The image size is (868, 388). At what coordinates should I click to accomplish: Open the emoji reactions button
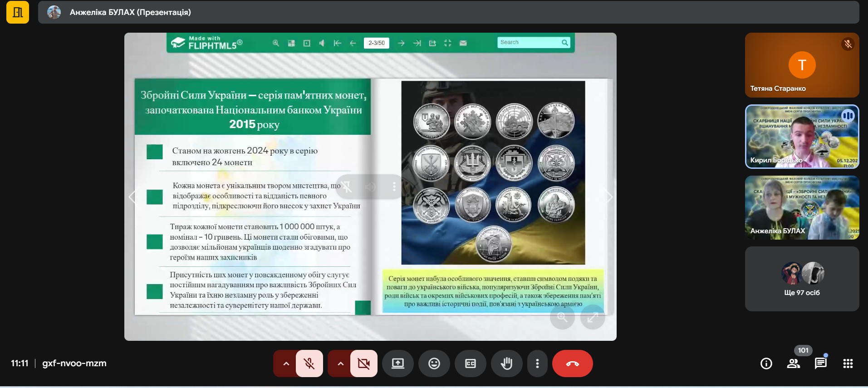(434, 363)
